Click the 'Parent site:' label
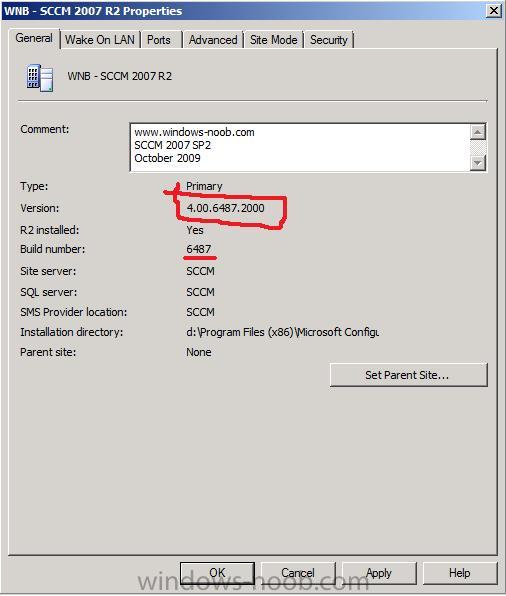 [x=48, y=352]
